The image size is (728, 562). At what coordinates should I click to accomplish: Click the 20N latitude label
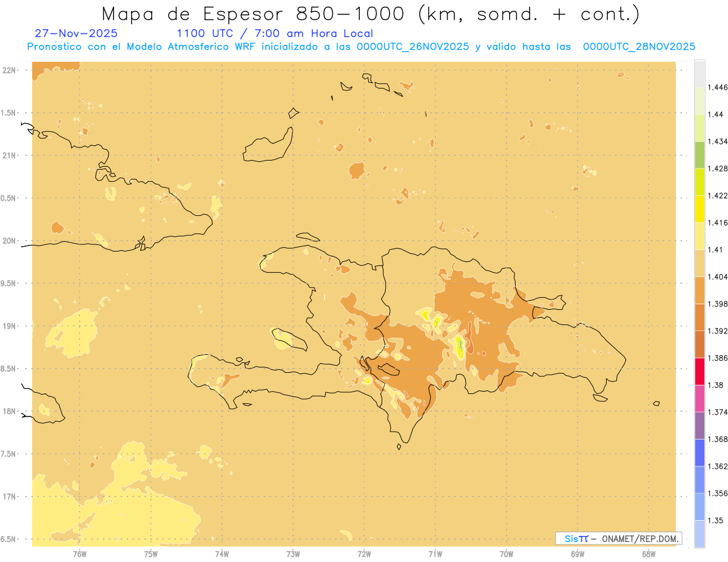[x=10, y=241]
